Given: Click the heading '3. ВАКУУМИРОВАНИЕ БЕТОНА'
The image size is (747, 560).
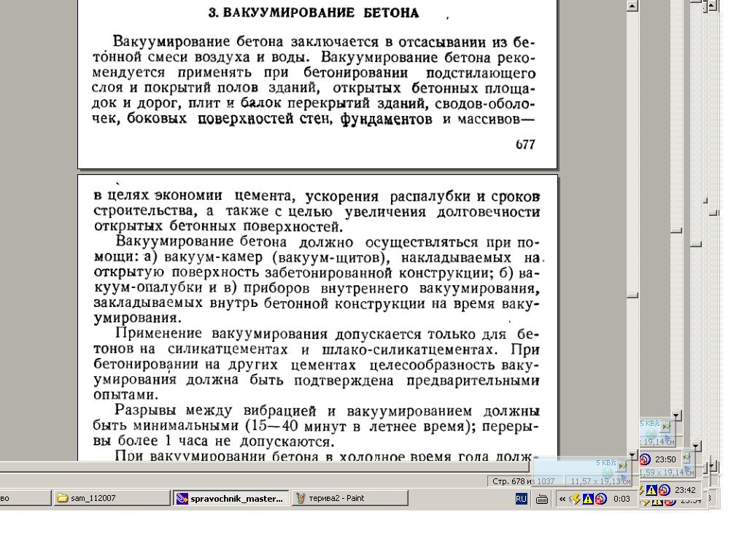Looking at the screenshot, I should coord(314,13).
